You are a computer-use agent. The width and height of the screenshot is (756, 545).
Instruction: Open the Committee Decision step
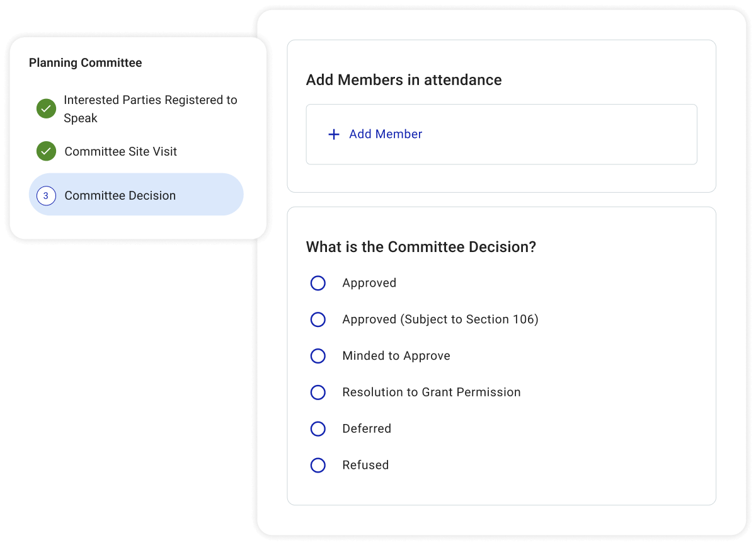tap(120, 195)
